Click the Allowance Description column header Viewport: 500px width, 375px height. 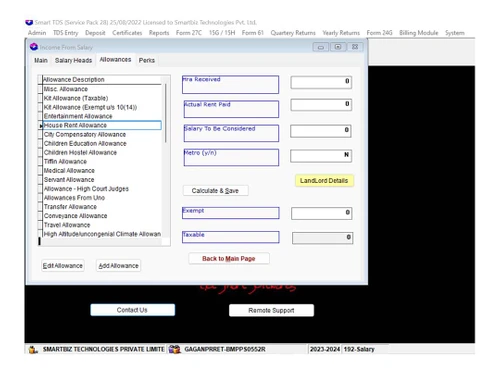[102, 80]
